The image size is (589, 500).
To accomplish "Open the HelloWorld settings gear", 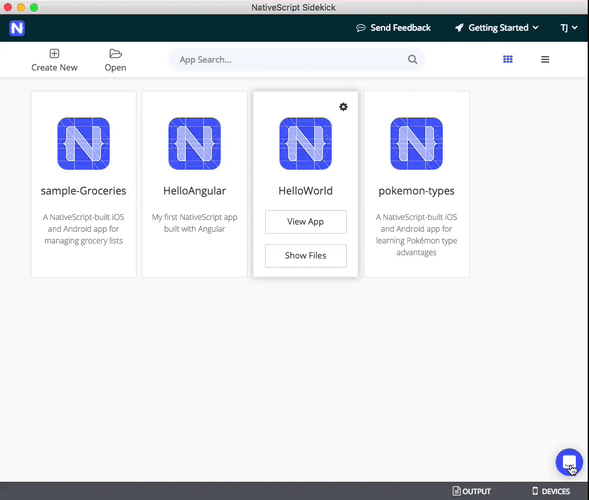I will coord(343,107).
